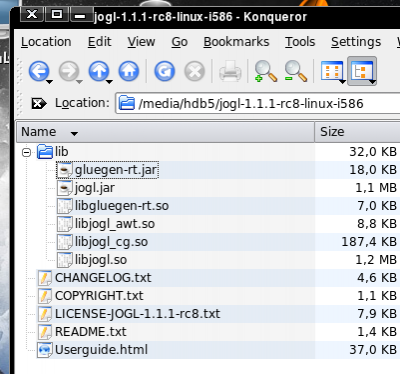
Task: Open the Settings menu
Action: [x=356, y=42]
